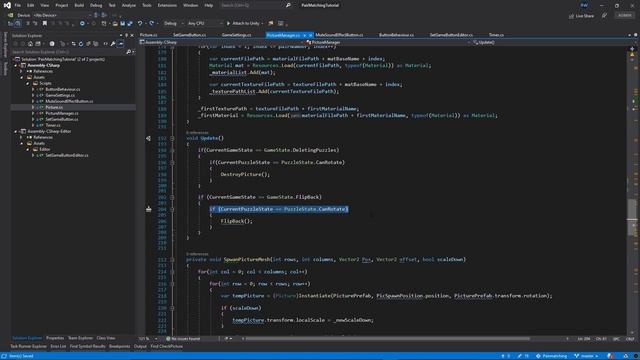
Task: Open the Device No Device dropdown
Action: point(62,15)
